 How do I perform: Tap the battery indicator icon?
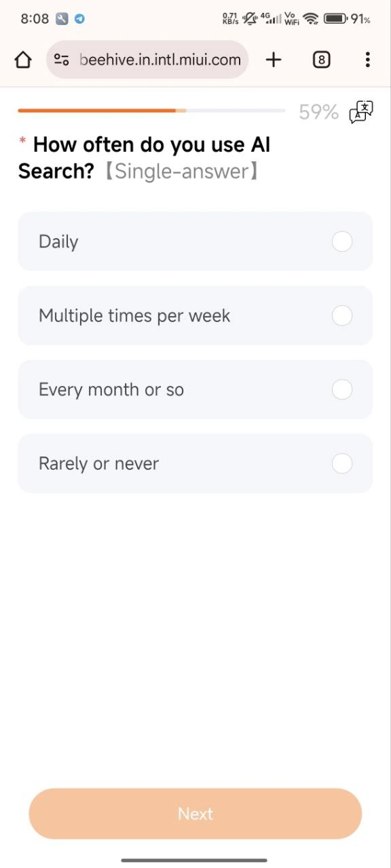tap(335, 19)
